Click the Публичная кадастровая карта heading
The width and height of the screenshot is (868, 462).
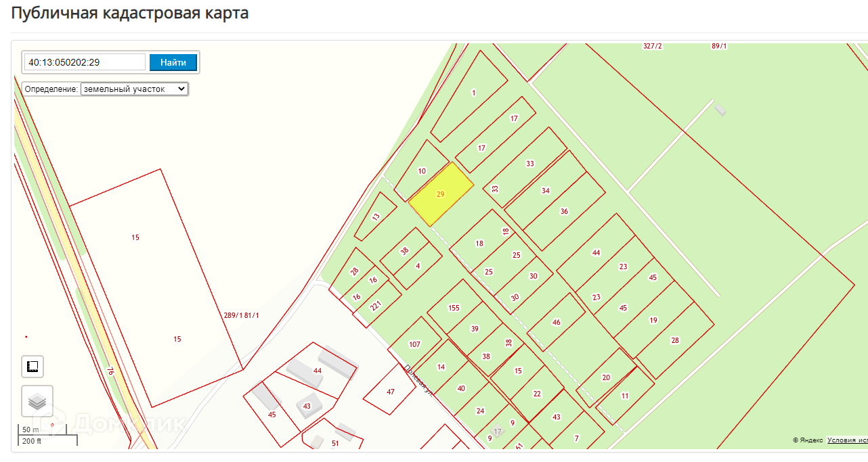[x=130, y=13]
